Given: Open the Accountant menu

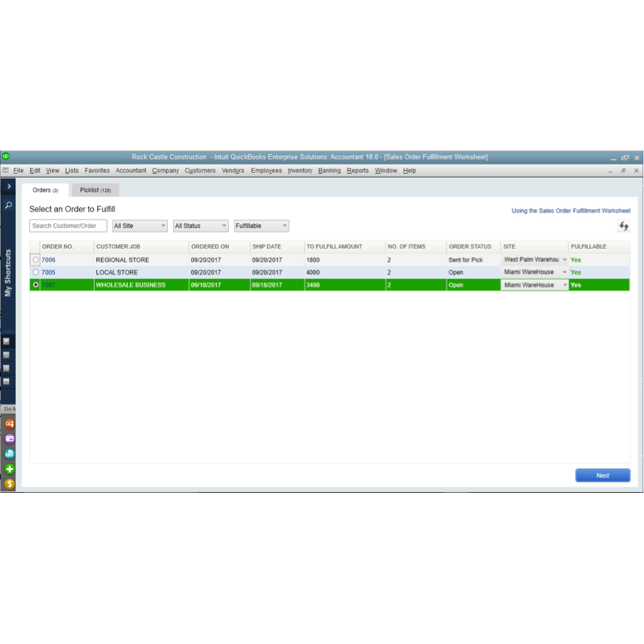Looking at the screenshot, I should click(131, 171).
